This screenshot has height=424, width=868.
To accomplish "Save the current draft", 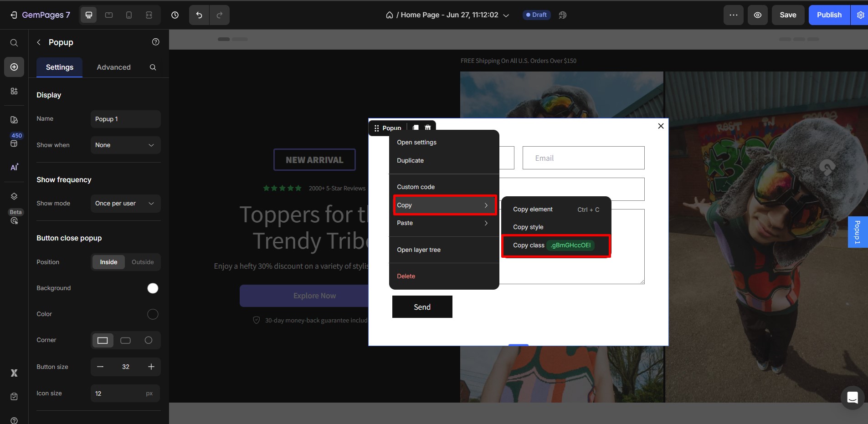I will (788, 15).
